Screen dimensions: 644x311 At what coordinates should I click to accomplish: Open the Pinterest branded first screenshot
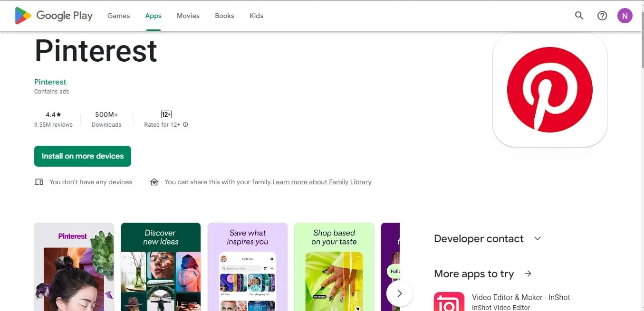74,267
